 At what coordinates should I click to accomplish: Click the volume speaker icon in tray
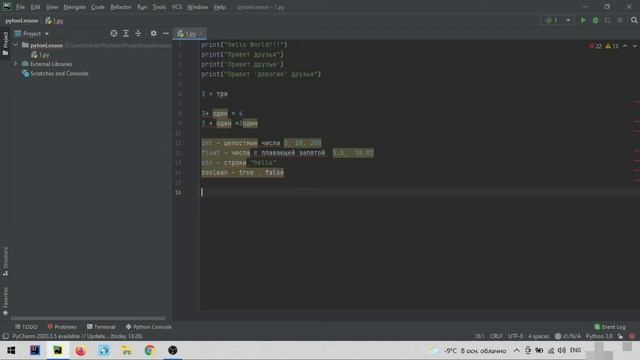[x=562, y=350]
